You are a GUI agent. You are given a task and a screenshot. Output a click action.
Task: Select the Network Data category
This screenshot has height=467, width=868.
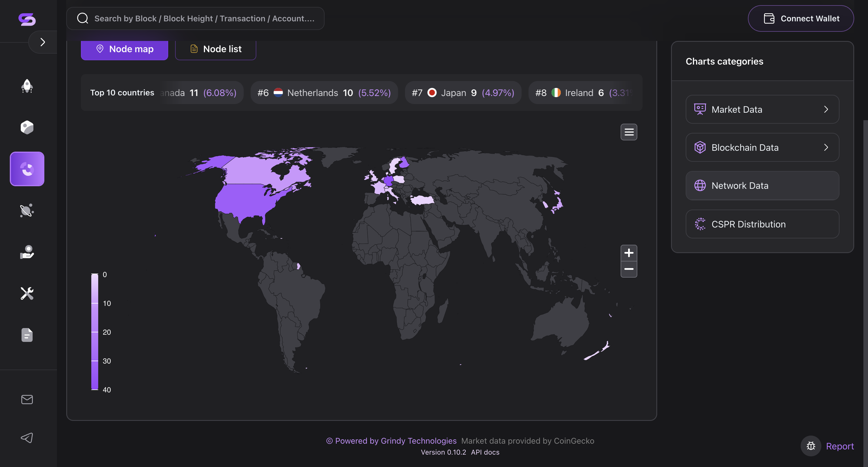[x=763, y=185]
